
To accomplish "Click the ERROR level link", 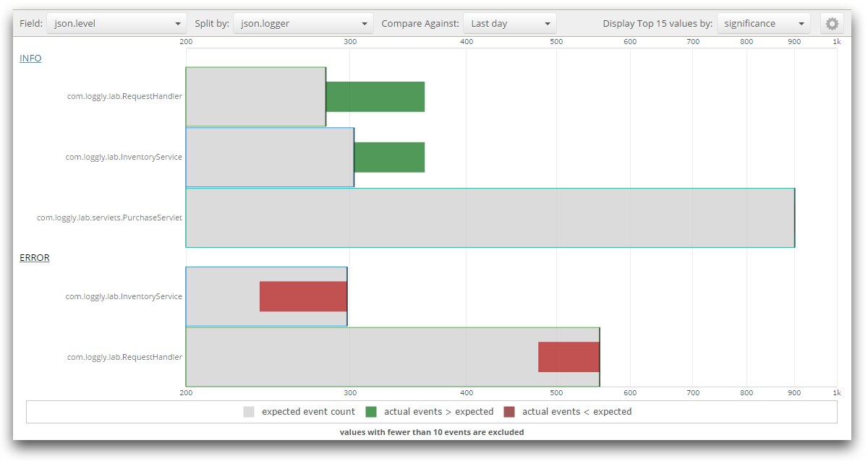I will point(34,258).
